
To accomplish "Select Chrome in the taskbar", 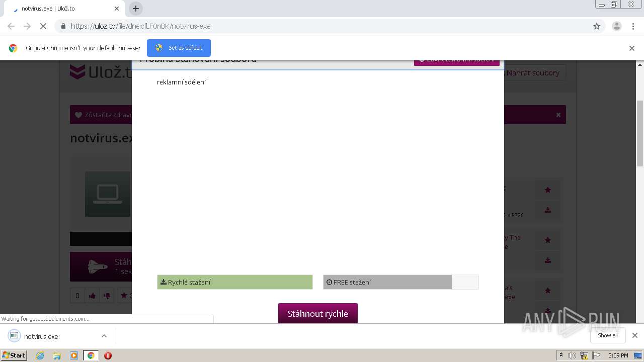I will 91,355.
